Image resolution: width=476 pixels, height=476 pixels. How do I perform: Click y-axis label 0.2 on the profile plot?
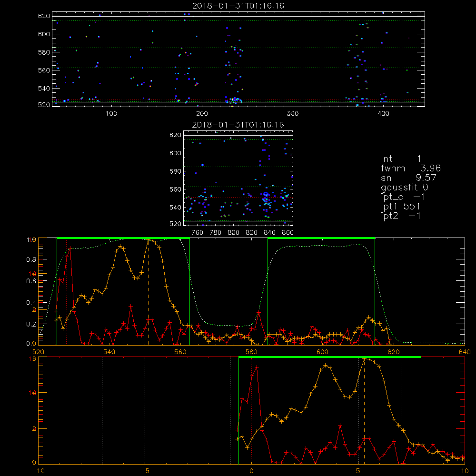(x=31, y=324)
